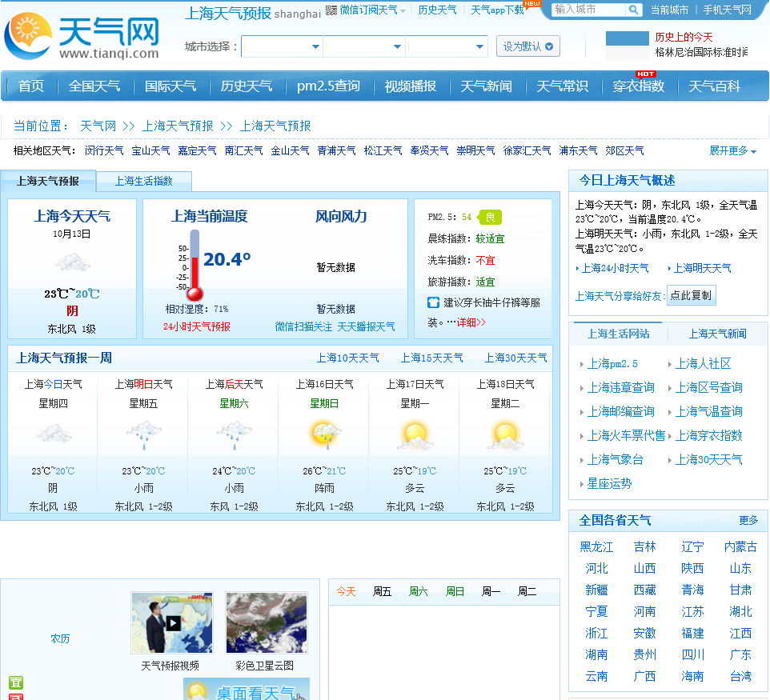The height and width of the screenshot is (700, 770).
Task: Open 彩色卫星云图 satellite thumbnail
Action: coord(267,622)
